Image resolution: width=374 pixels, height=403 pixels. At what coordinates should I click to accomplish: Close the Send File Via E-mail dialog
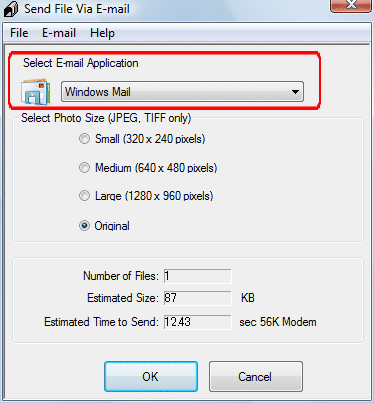click(x=351, y=5)
